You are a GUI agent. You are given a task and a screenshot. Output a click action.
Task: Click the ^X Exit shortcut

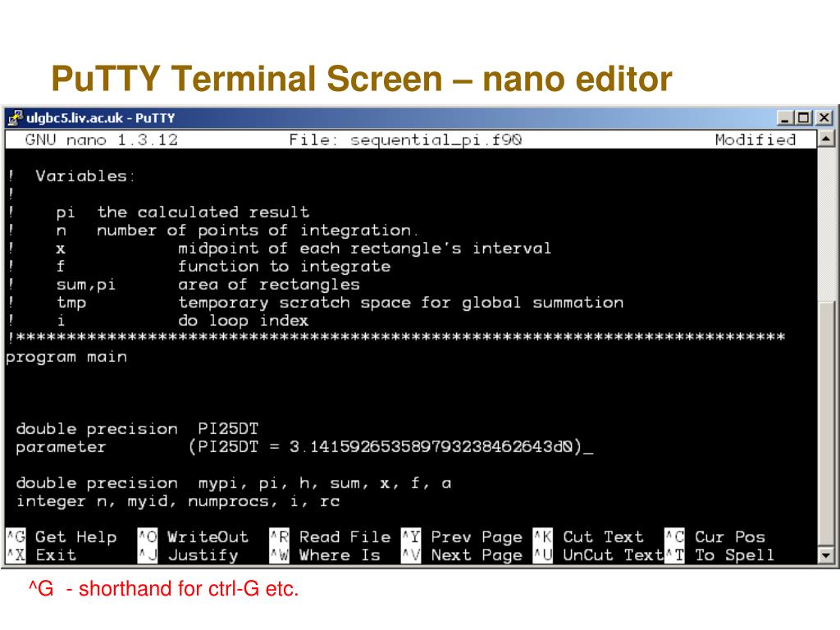(42, 555)
